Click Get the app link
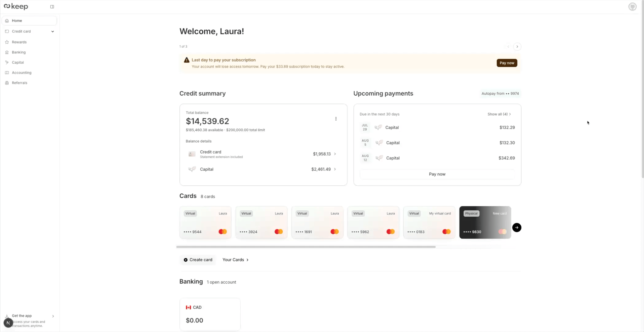This screenshot has height=332, width=644. coord(22,316)
